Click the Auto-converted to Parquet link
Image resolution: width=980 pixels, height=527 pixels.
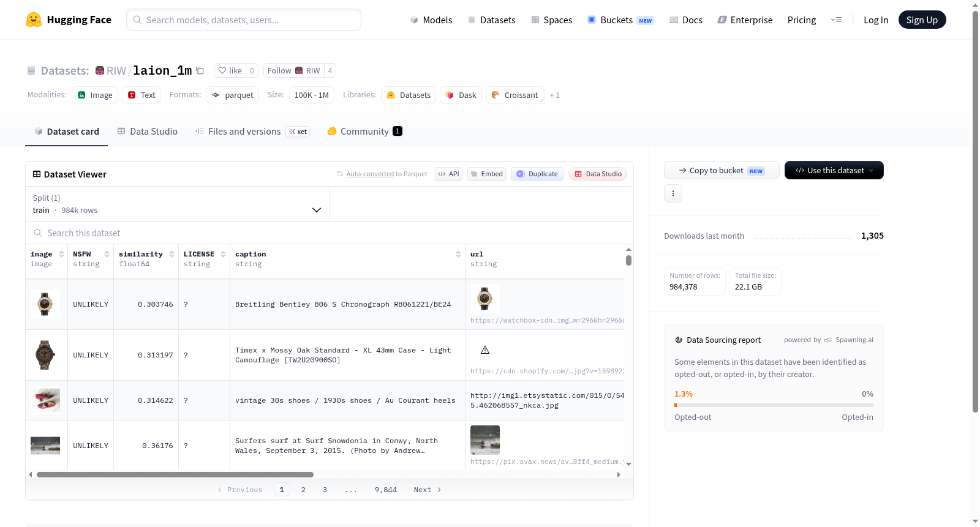[x=370, y=174]
